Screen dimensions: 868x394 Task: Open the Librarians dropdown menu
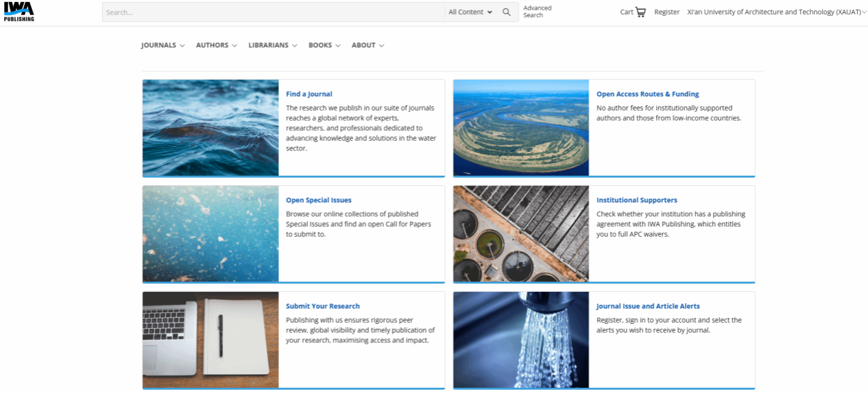click(273, 45)
